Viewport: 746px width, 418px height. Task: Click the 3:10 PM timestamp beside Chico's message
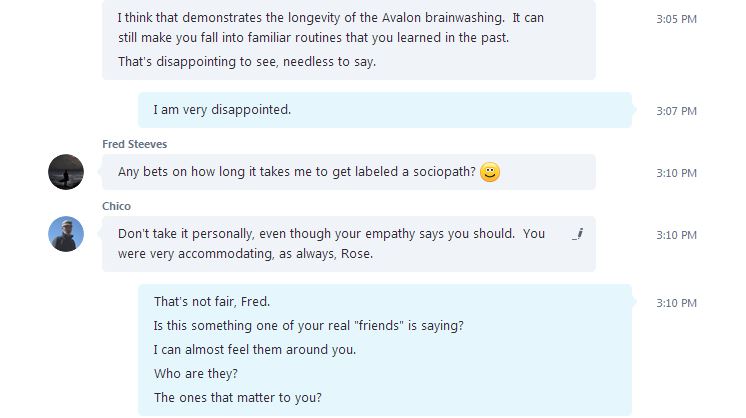tap(677, 235)
